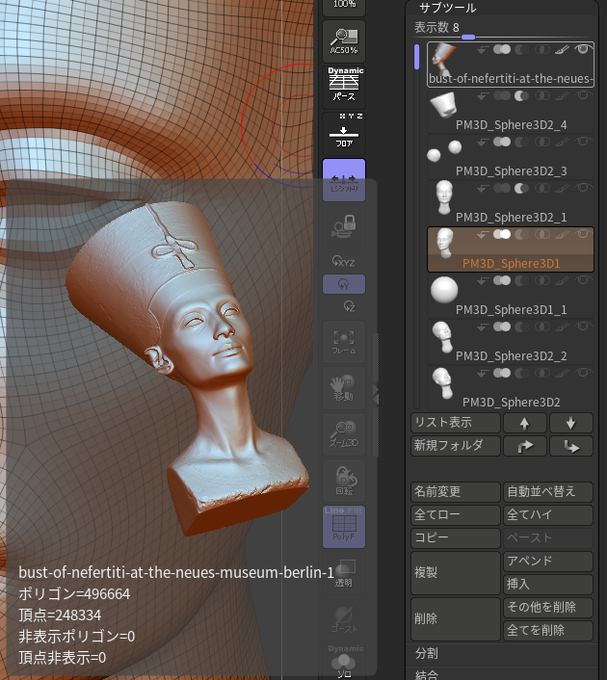Click the 新規フォルダ new folder button
Image resolution: width=607 pixels, height=680 pixels.
(456, 446)
